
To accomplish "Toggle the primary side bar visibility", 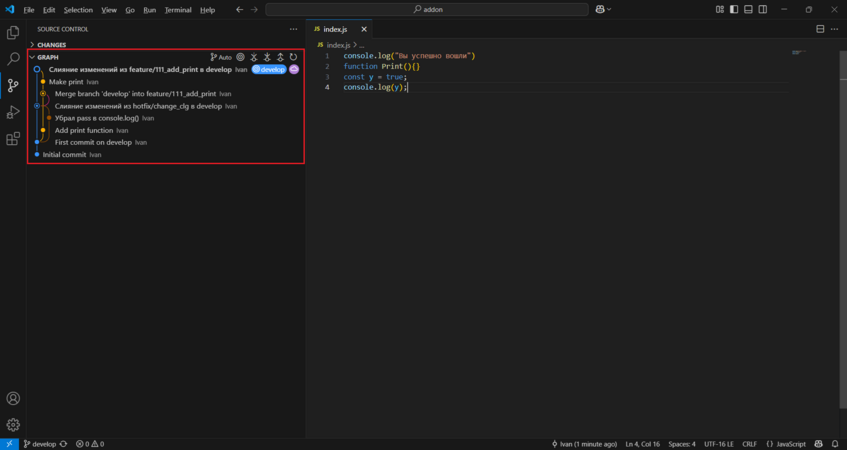I will tap(734, 9).
